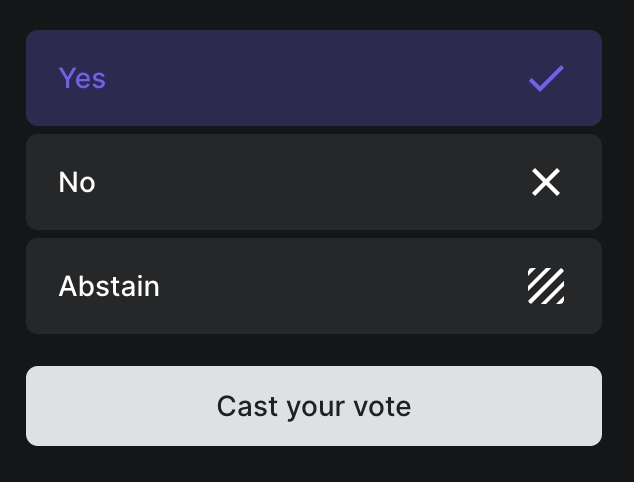
Task: Select the Abstain vote option
Action: [x=313, y=286]
